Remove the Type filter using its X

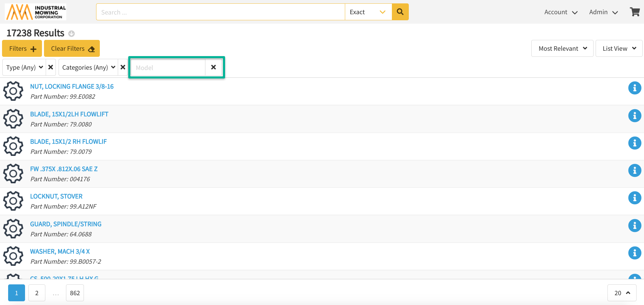(x=51, y=67)
